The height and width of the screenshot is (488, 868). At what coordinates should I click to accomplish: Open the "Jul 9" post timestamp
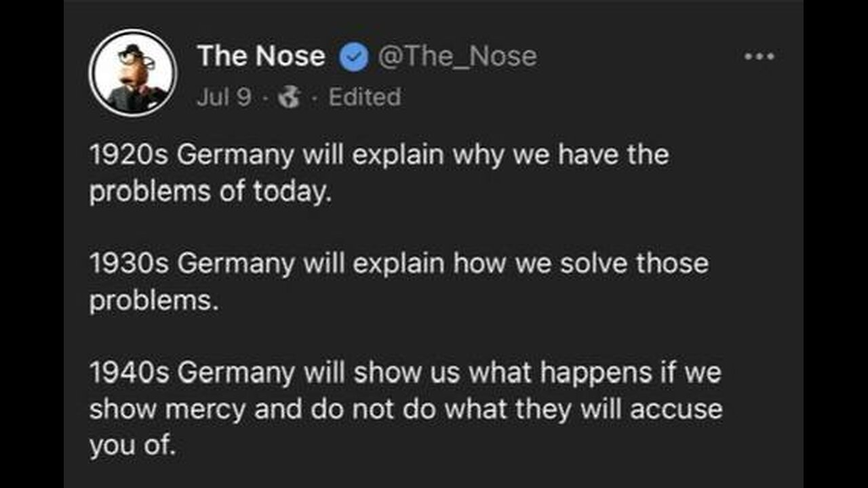[223, 98]
